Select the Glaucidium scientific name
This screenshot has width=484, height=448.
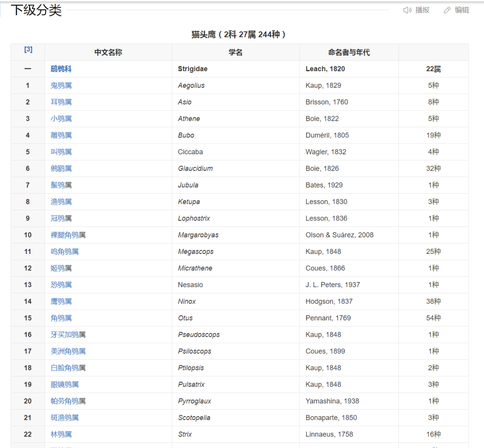(195, 169)
